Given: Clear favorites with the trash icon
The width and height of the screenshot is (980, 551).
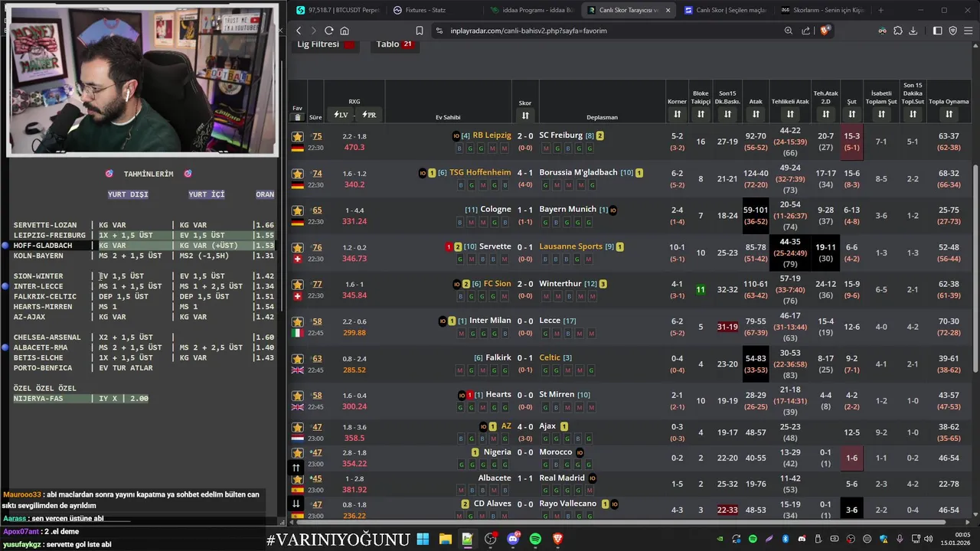Looking at the screenshot, I should (298, 117).
